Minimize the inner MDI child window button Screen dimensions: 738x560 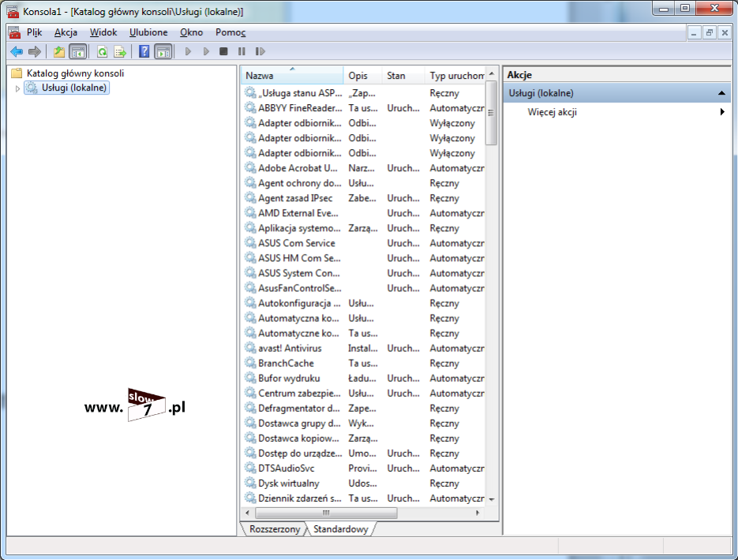(x=694, y=32)
